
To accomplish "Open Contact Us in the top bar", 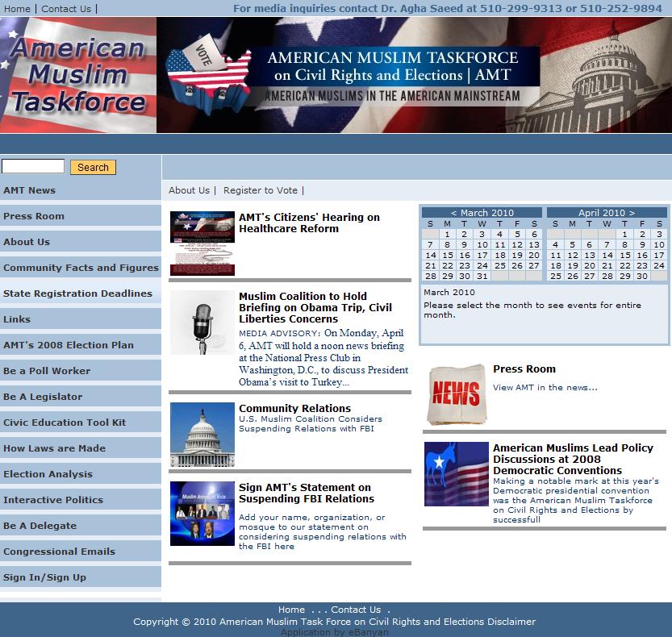I will (x=66, y=9).
